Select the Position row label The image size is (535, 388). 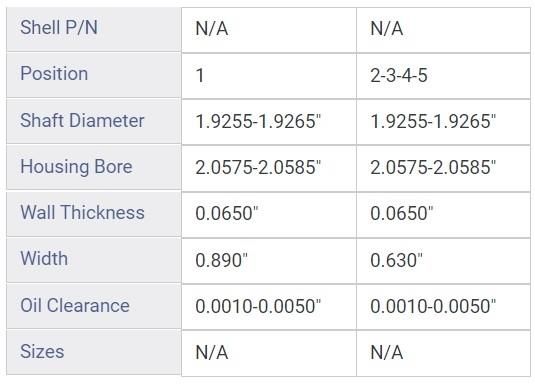coord(93,75)
